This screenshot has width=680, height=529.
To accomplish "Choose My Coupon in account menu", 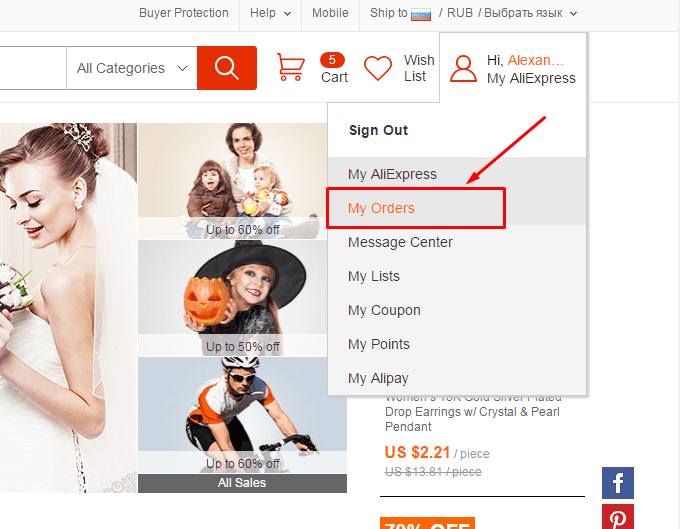I will (384, 310).
